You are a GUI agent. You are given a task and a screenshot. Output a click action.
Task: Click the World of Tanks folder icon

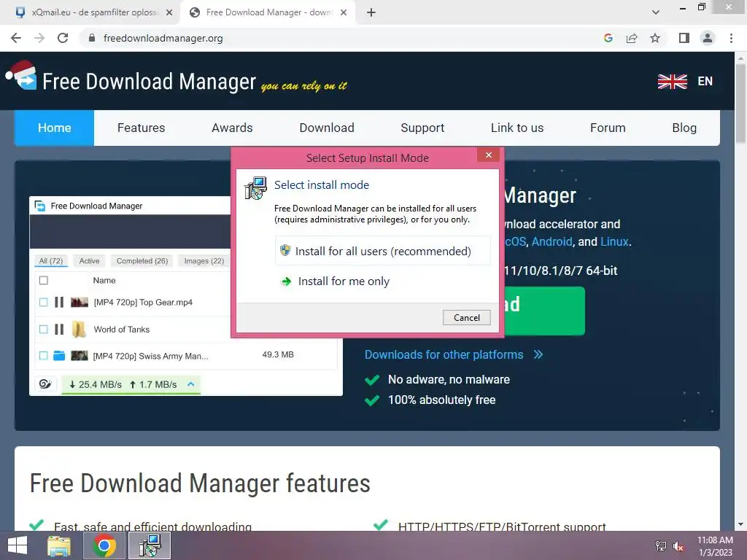[x=79, y=329]
